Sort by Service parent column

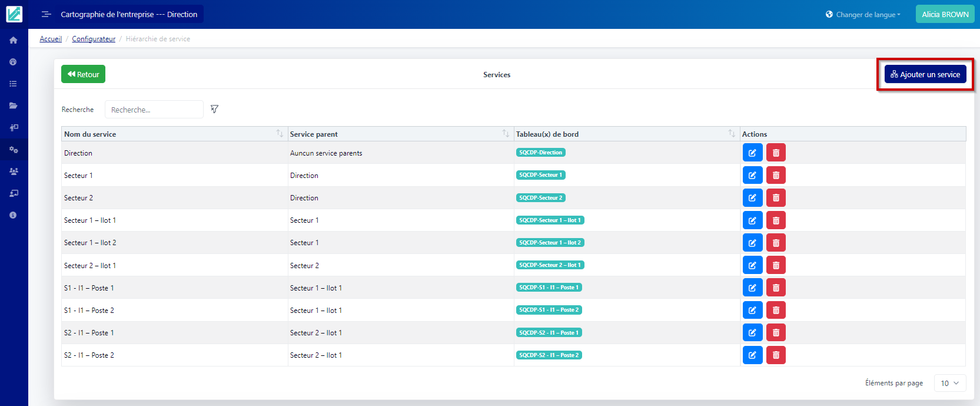point(506,134)
